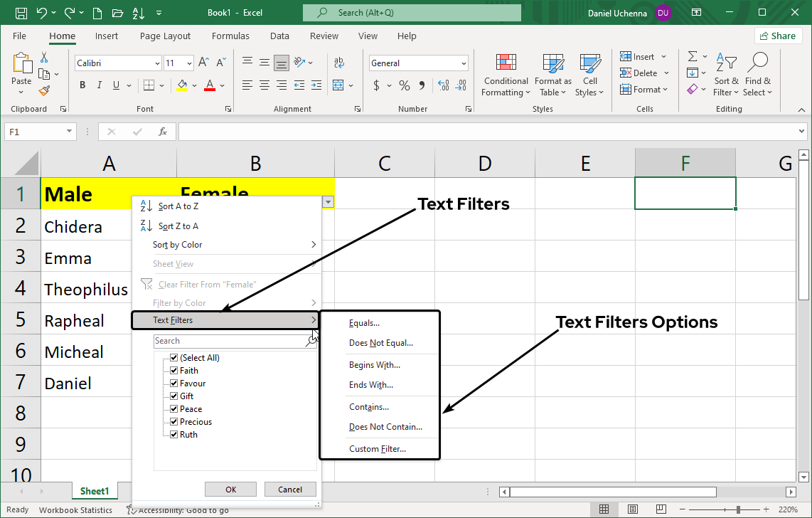812x518 pixels.
Task: Click inside the filter Search box
Action: pyautogui.click(x=220, y=340)
